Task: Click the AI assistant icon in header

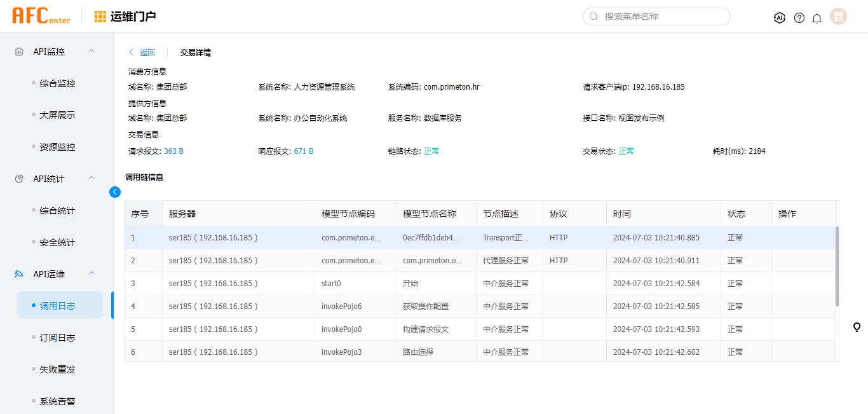Action: click(x=780, y=18)
